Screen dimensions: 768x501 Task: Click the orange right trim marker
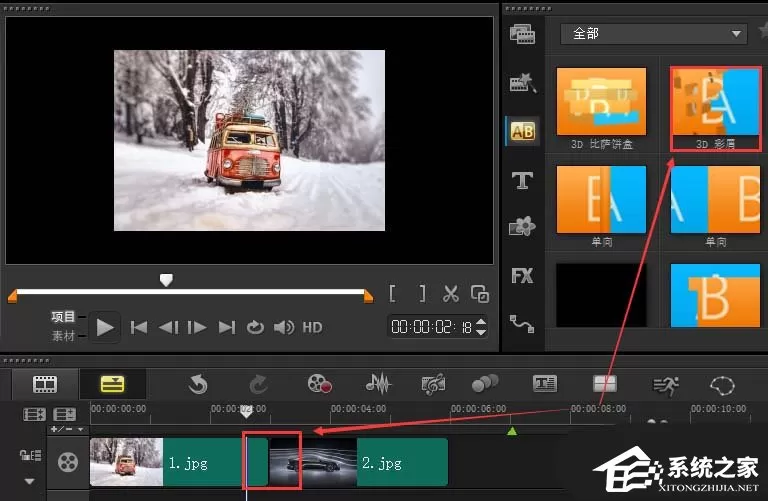[x=368, y=296]
